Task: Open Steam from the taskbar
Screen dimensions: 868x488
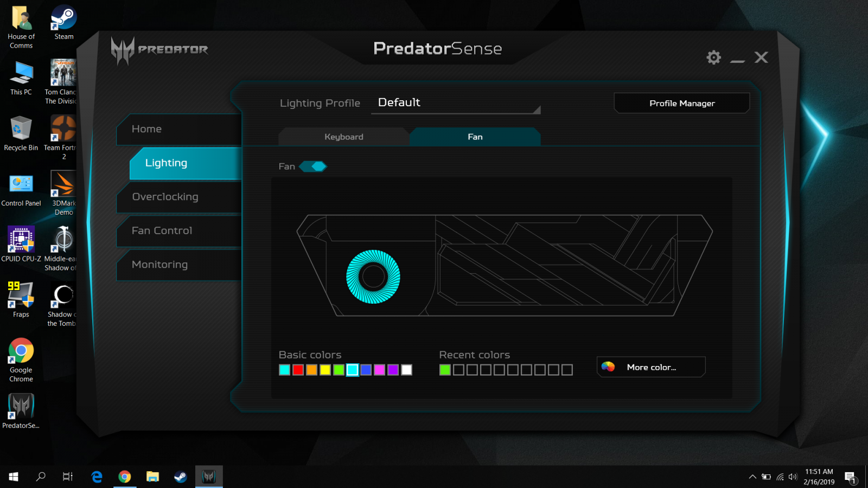Action: tap(181, 477)
